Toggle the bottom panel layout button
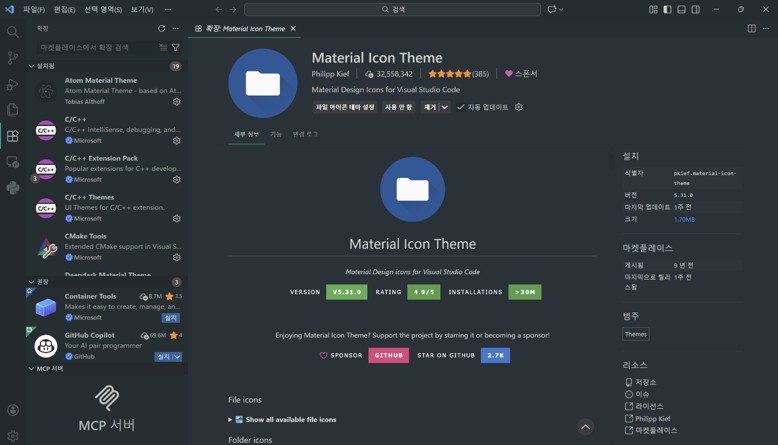 (681, 9)
